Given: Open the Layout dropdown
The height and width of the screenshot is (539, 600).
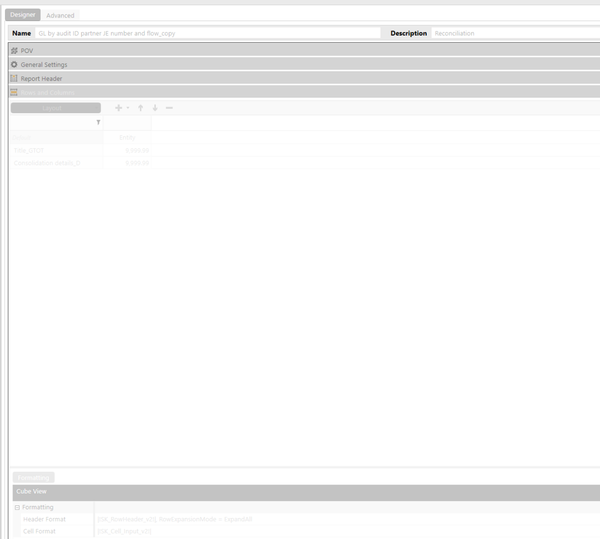Looking at the screenshot, I should 56,108.
